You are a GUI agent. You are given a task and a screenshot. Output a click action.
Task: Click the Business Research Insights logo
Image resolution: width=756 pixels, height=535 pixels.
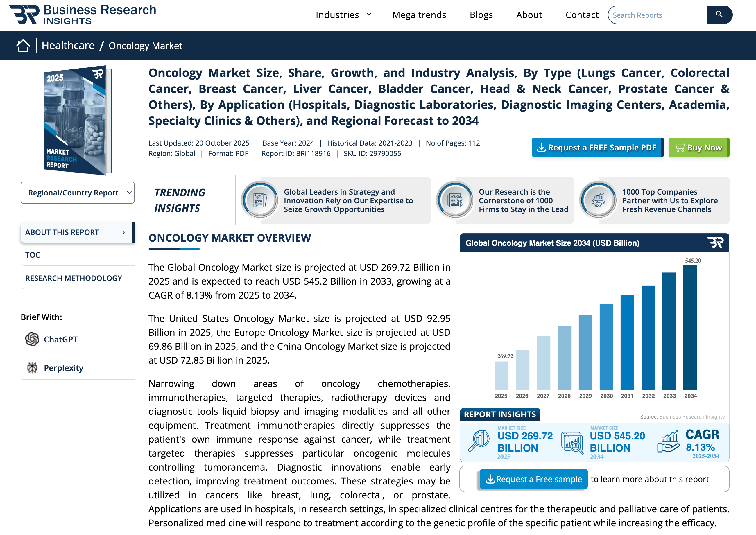click(83, 15)
